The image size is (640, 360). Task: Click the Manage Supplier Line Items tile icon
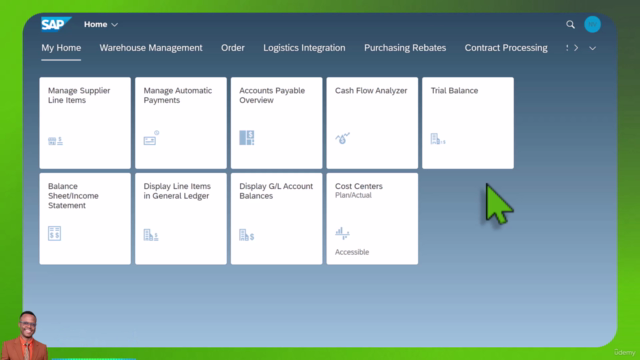(x=55, y=141)
